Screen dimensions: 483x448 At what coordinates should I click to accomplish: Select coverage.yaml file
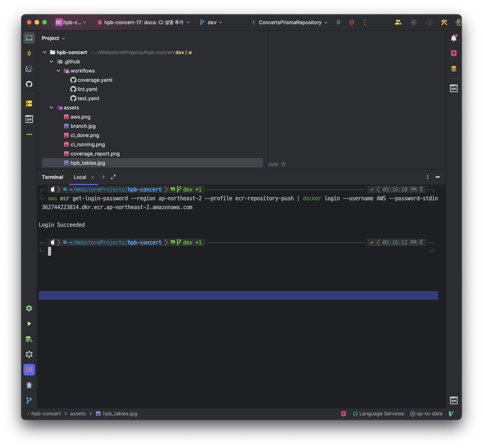[91, 80]
